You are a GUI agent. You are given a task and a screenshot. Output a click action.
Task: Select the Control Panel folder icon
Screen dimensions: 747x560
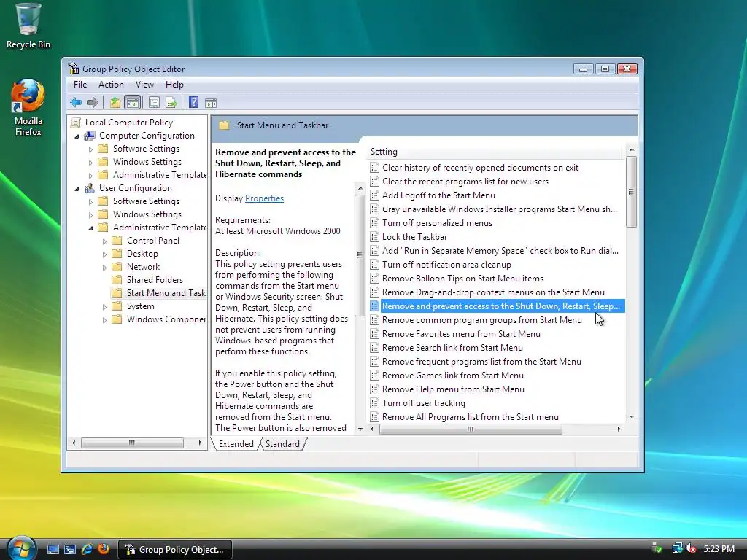click(x=117, y=240)
